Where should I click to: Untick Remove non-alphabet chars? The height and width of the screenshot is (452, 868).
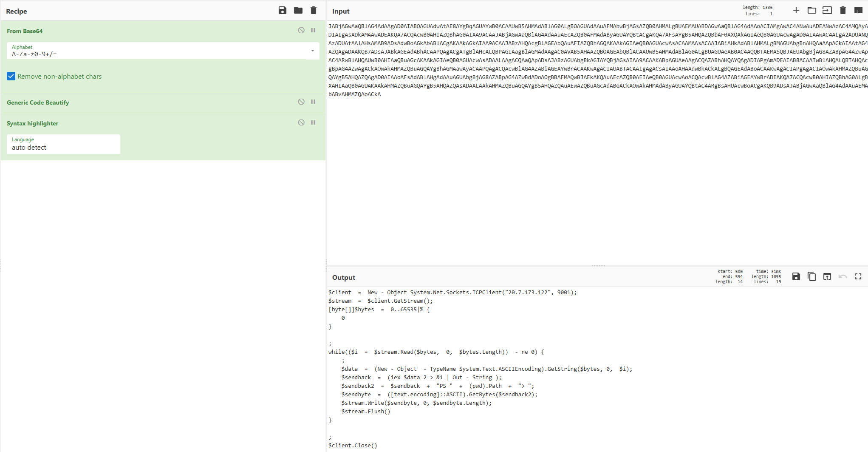pos(11,76)
